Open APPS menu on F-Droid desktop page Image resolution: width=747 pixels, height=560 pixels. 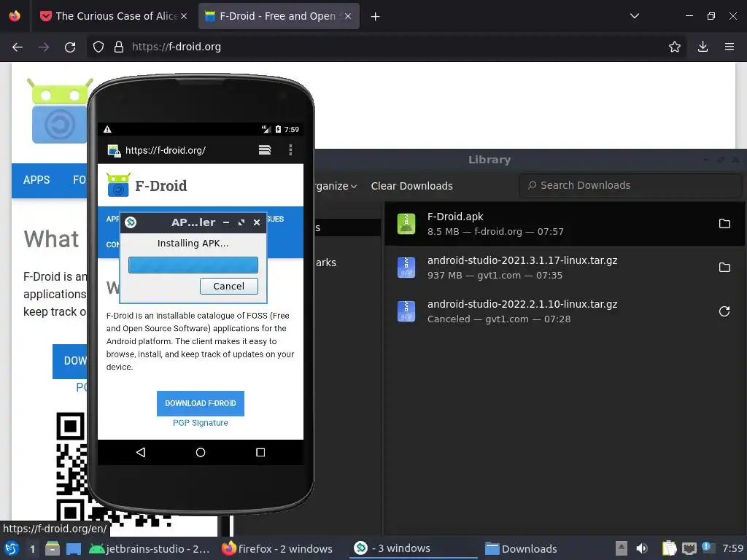point(36,180)
